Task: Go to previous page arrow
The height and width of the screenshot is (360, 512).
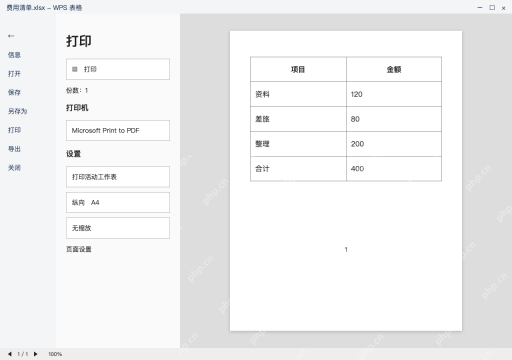Action: point(10,354)
